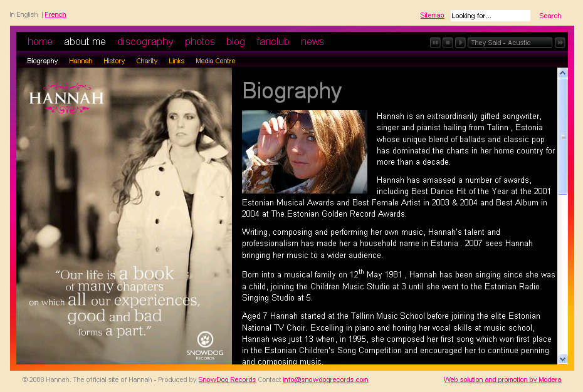
Task: Stop the music player
Action: pyautogui.click(x=448, y=43)
